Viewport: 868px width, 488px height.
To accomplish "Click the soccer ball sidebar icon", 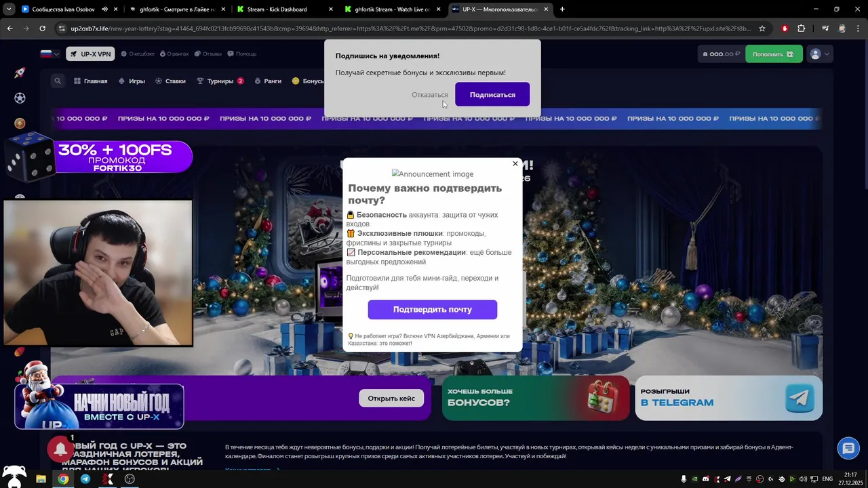I will (20, 98).
